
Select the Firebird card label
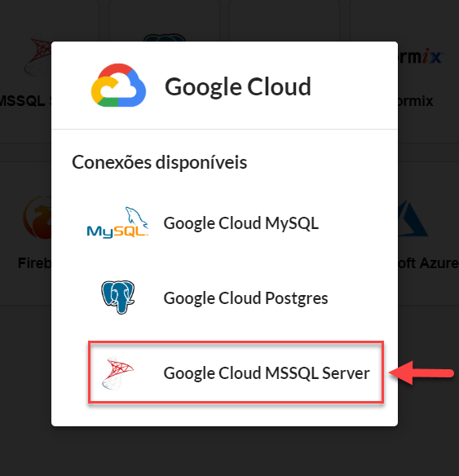pyautogui.click(x=34, y=263)
